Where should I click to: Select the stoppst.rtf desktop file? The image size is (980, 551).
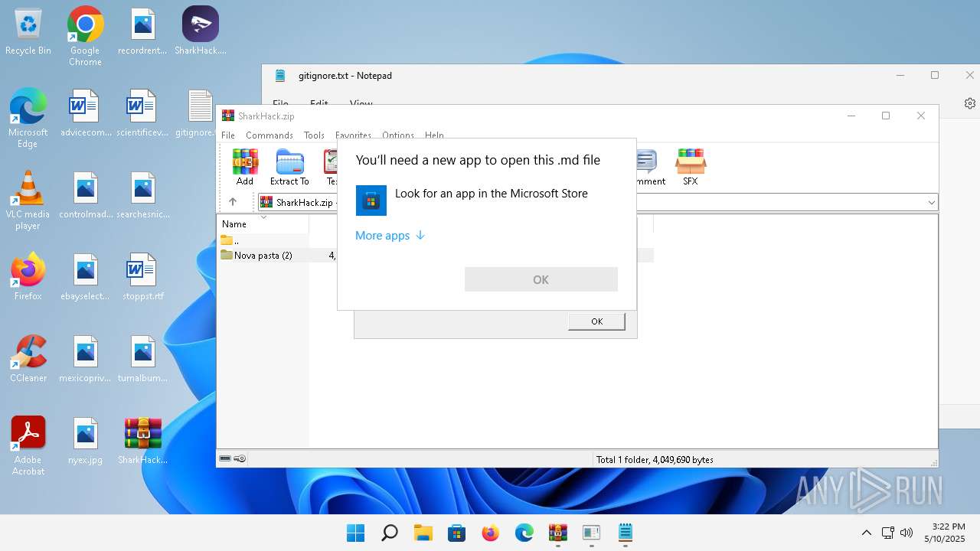tap(143, 277)
